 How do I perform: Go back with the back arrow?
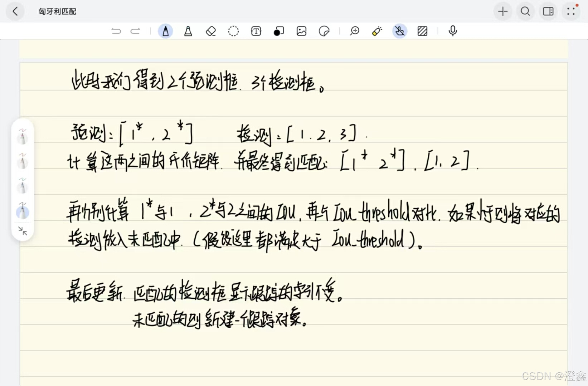pos(15,11)
